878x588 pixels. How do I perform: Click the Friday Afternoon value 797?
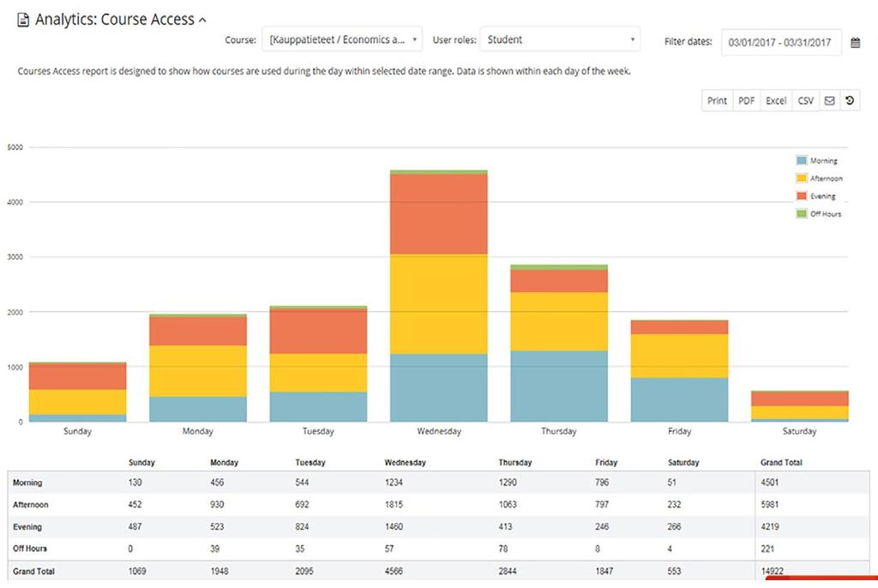point(602,505)
